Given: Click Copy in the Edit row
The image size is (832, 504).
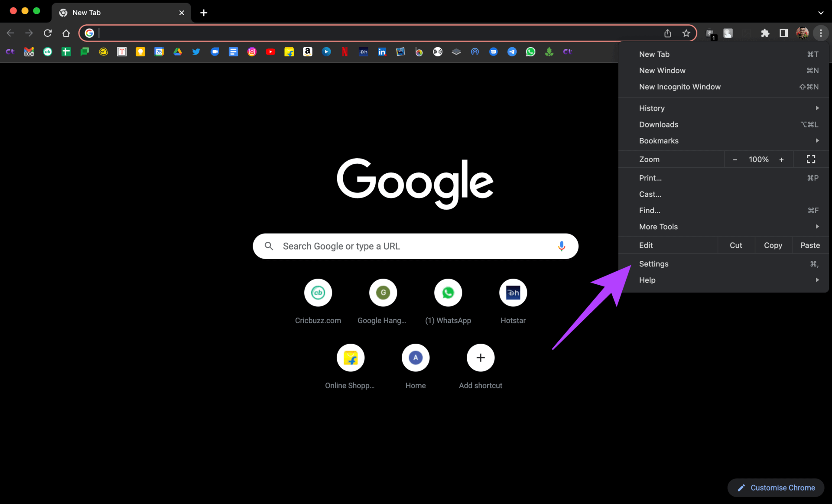Looking at the screenshot, I should (773, 245).
